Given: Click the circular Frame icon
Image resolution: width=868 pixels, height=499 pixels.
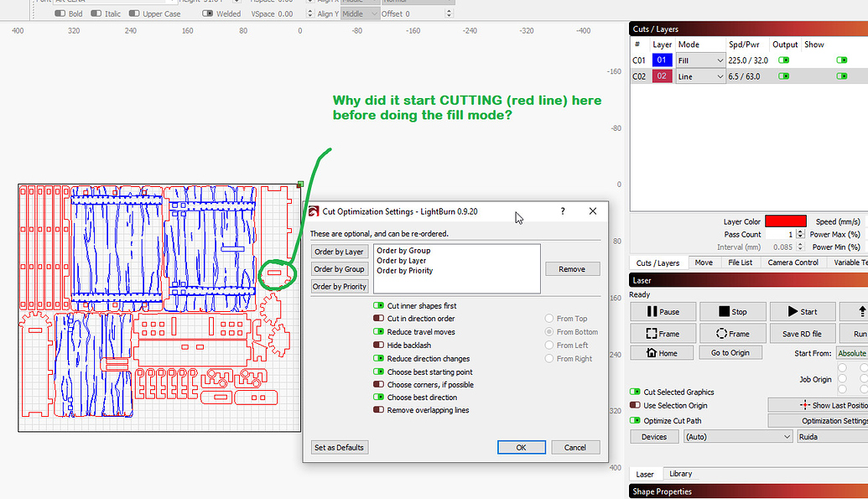Looking at the screenshot, I should tap(732, 333).
